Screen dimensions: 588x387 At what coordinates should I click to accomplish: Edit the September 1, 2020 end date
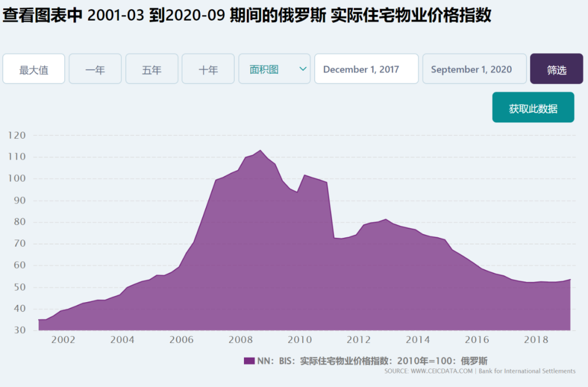click(474, 69)
